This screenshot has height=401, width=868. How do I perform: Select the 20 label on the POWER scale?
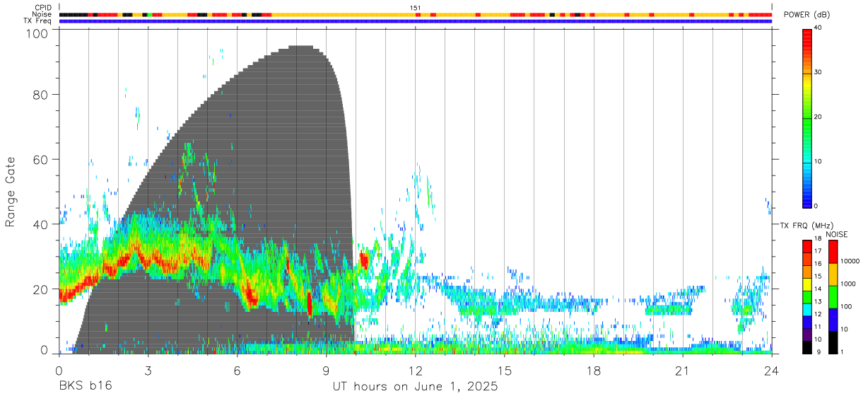[x=819, y=117]
